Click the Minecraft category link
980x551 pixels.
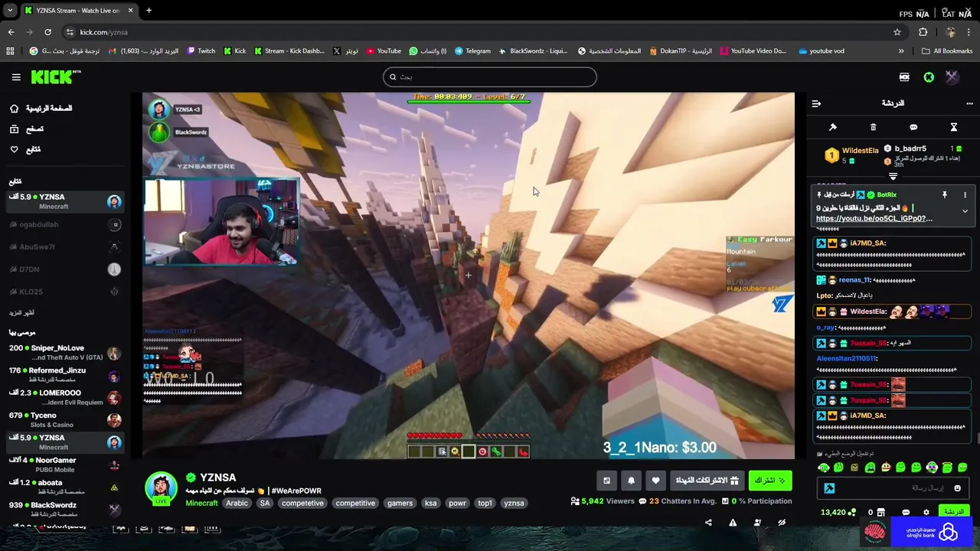[201, 503]
